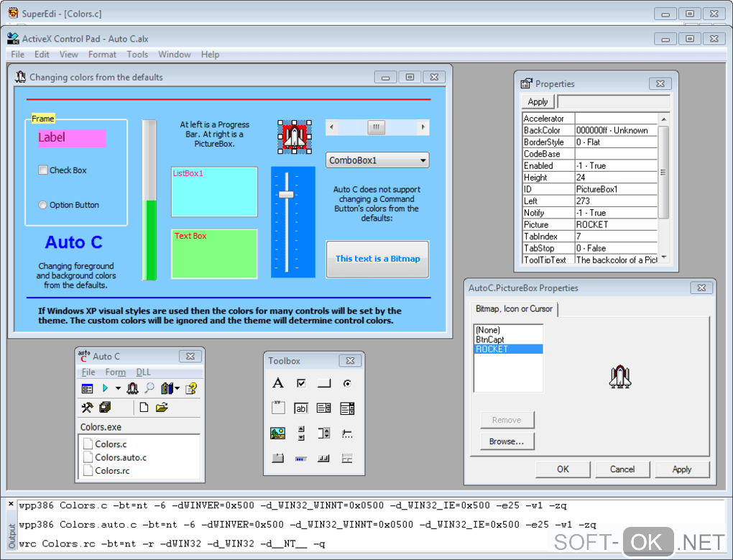Screen dimensions: 733x560
Task: Click the open folder icon in Auto C
Action: tap(162, 408)
